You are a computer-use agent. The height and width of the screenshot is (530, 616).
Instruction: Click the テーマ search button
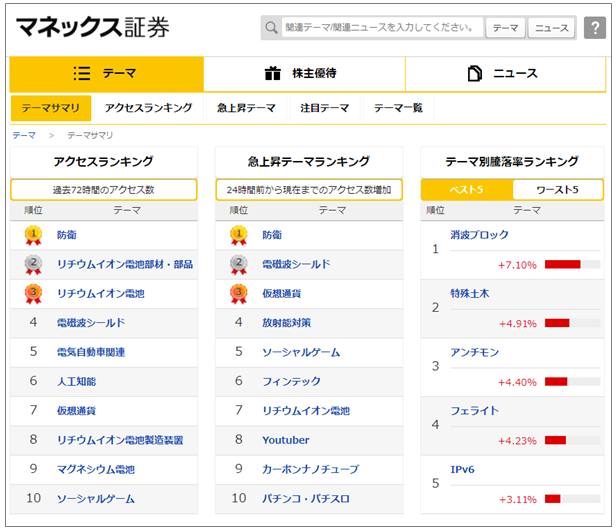coord(505,28)
